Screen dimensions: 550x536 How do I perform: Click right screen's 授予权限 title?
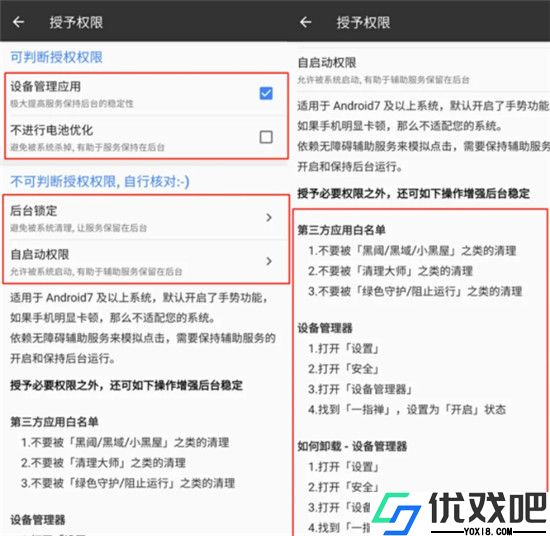click(363, 22)
